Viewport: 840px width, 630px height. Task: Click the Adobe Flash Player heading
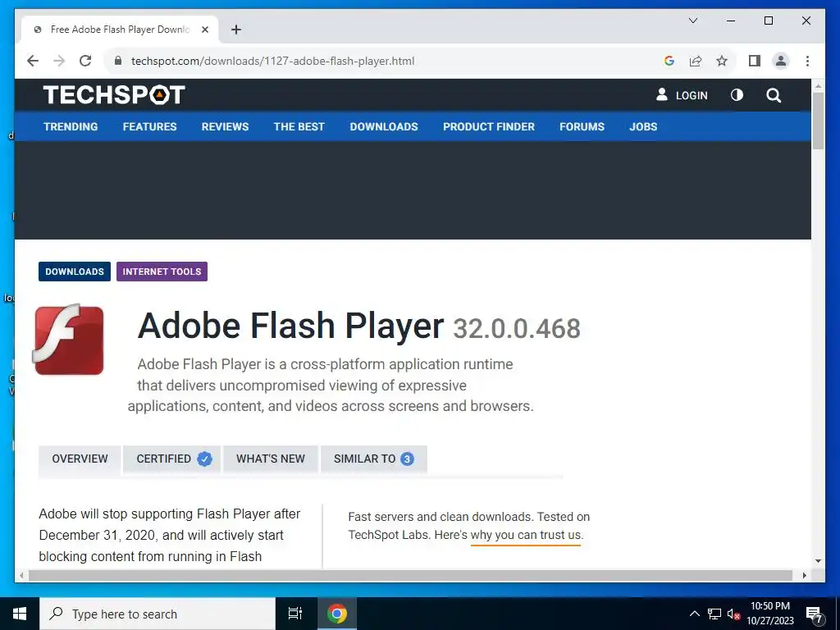click(290, 326)
